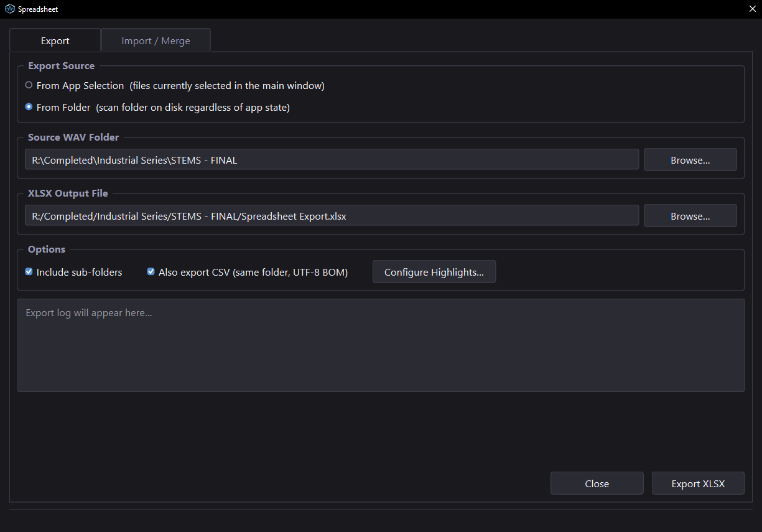Click the Close button at the bottom

click(597, 483)
